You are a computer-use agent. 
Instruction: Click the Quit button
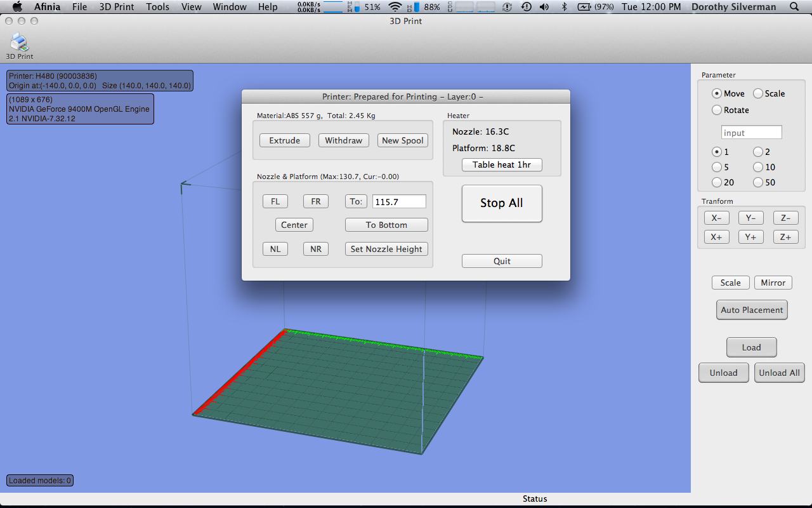[502, 261]
